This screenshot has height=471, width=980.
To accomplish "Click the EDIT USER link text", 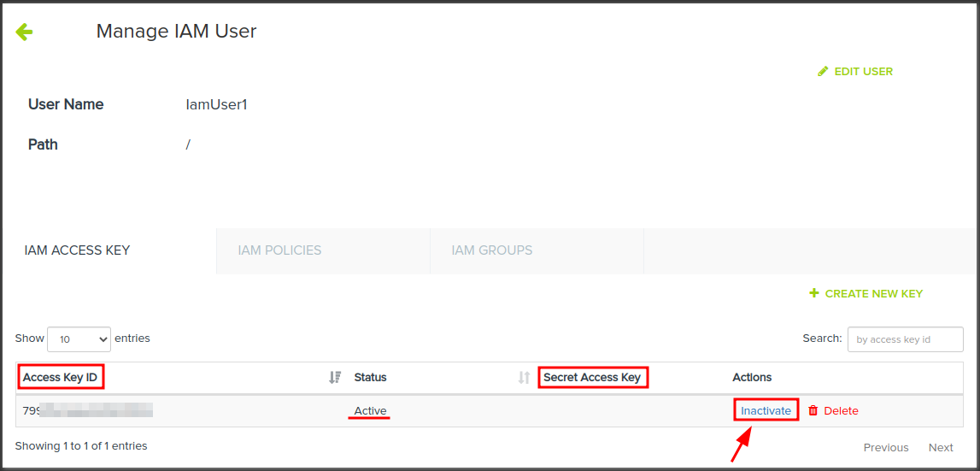I will [863, 72].
